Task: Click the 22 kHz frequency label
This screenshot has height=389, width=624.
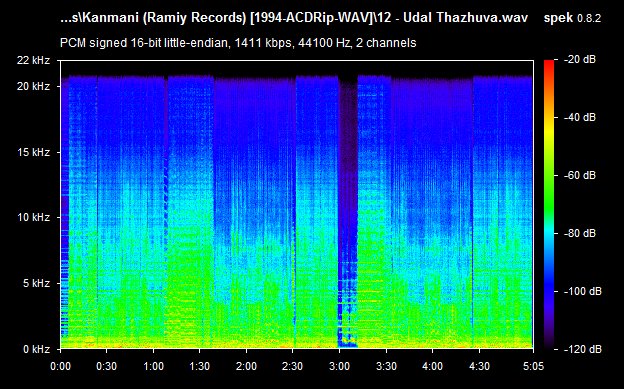Action: point(33,61)
